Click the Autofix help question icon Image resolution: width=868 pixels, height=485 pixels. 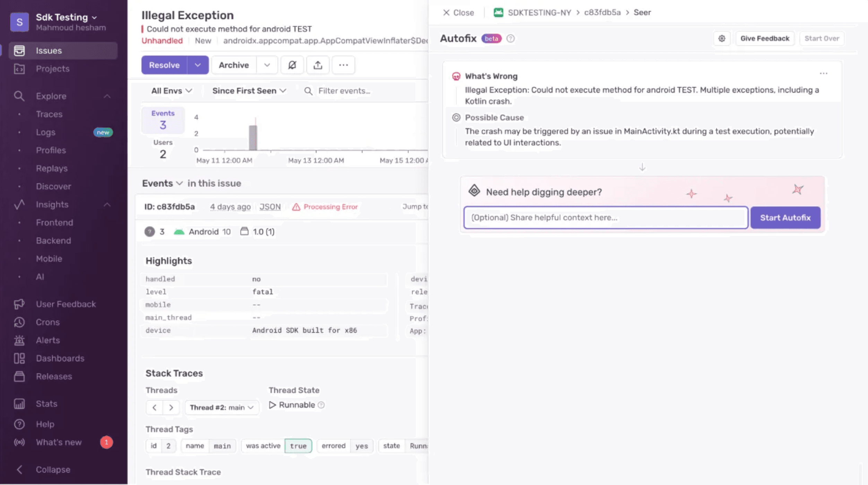[x=510, y=38]
